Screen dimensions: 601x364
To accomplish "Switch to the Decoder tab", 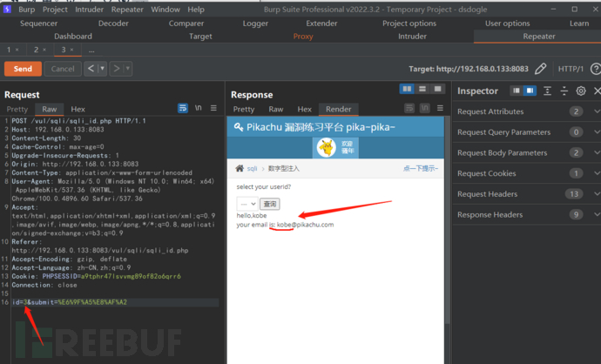I will coord(113,24).
